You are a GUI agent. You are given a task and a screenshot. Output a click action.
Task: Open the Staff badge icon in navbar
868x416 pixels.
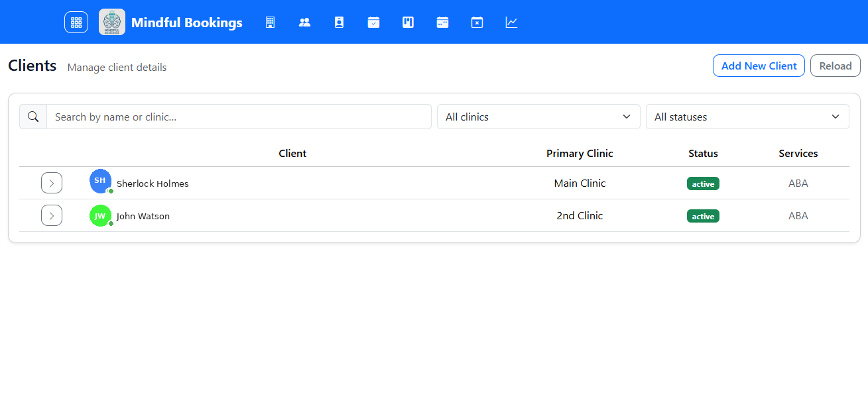point(339,22)
